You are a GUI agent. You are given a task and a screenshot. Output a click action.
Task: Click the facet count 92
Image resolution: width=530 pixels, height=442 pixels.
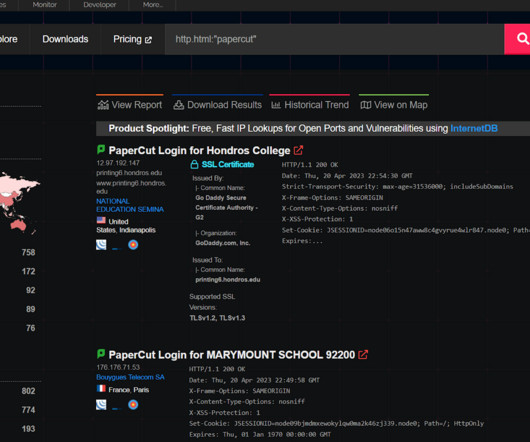click(x=30, y=290)
